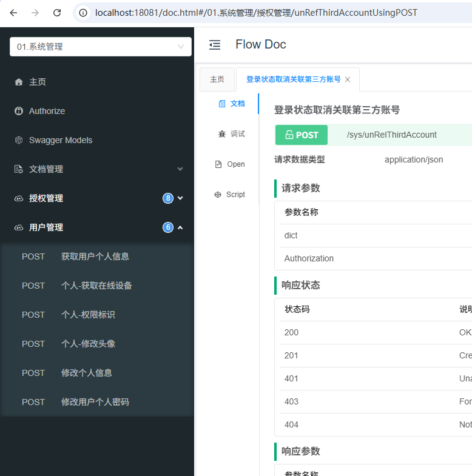Screen dimensions: 472x476
Task: Click the lock icon beside Authorize
Action: [18, 111]
